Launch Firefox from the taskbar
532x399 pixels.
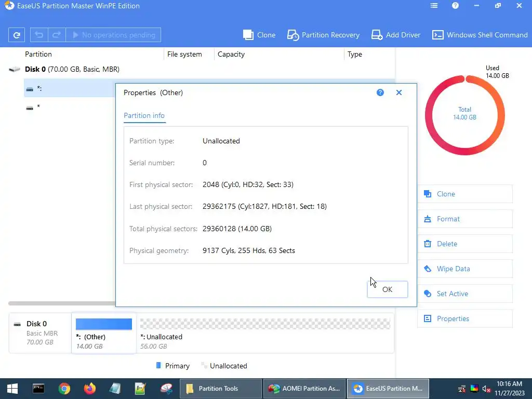pos(90,389)
